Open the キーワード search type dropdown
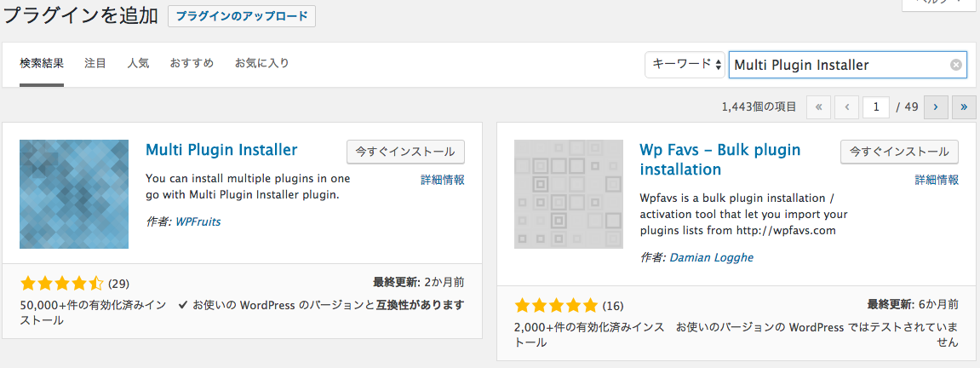Image resolution: width=980 pixels, height=368 pixels. click(685, 65)
